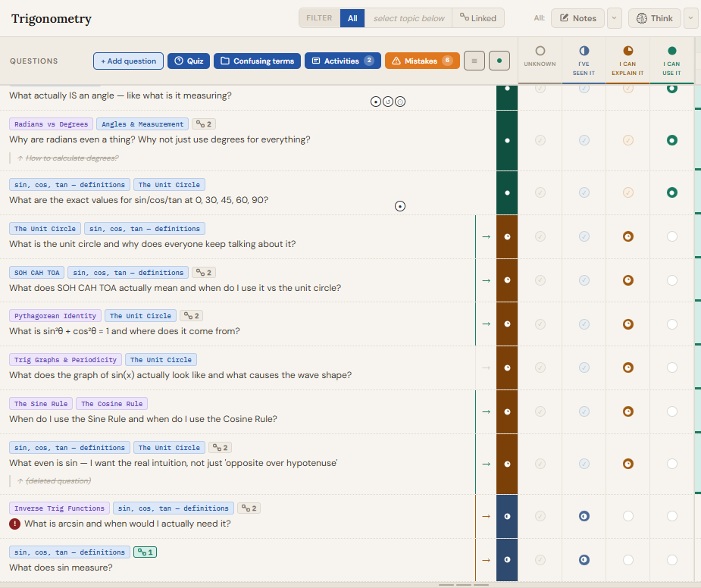This screenshot has width=701, height=588.
Task: Select the 'All' filter tab
Action: point(352,18)
